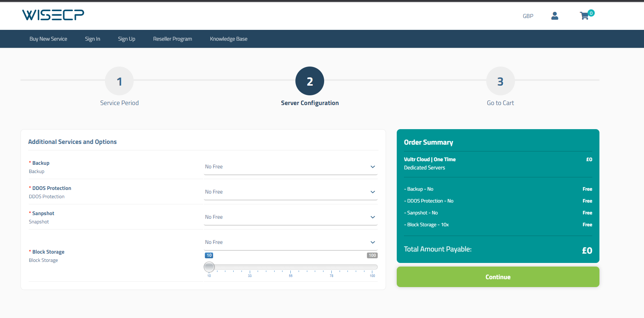Click the WISECP logo

[x=53, y=15]
